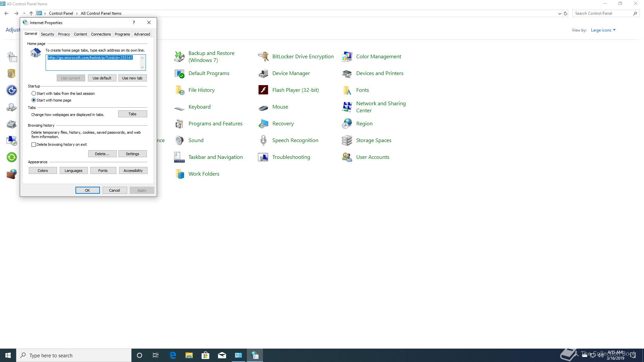Switch to the Security tab
Screen dimensions: 644x362
pos(47,34)
